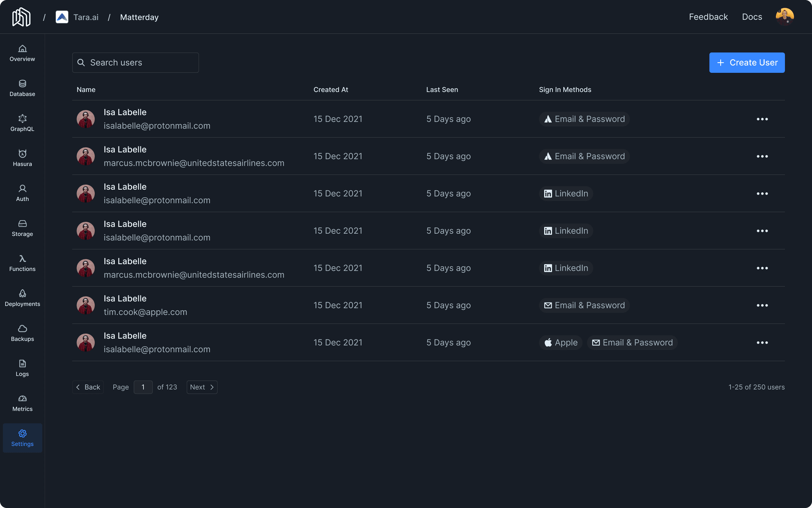Click the Search users field
Screen dimensions: 812x508
tap(135, 62)
